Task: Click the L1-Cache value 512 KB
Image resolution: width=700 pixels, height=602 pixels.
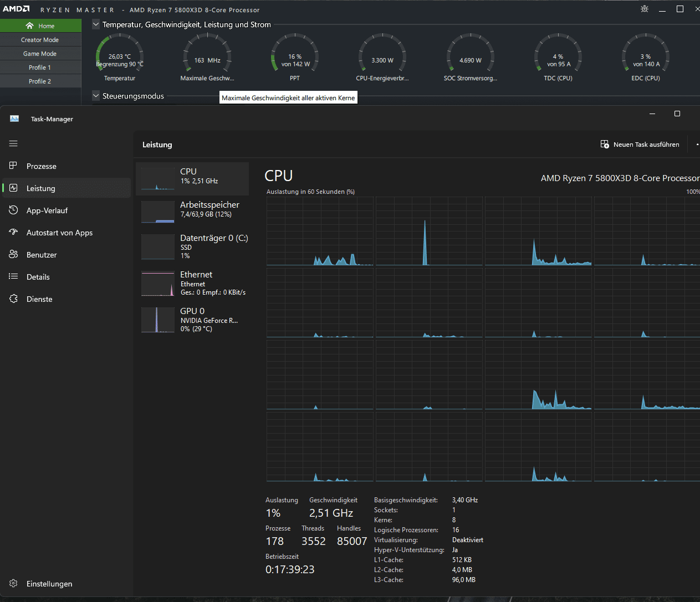Action: [x=462, y=560]
